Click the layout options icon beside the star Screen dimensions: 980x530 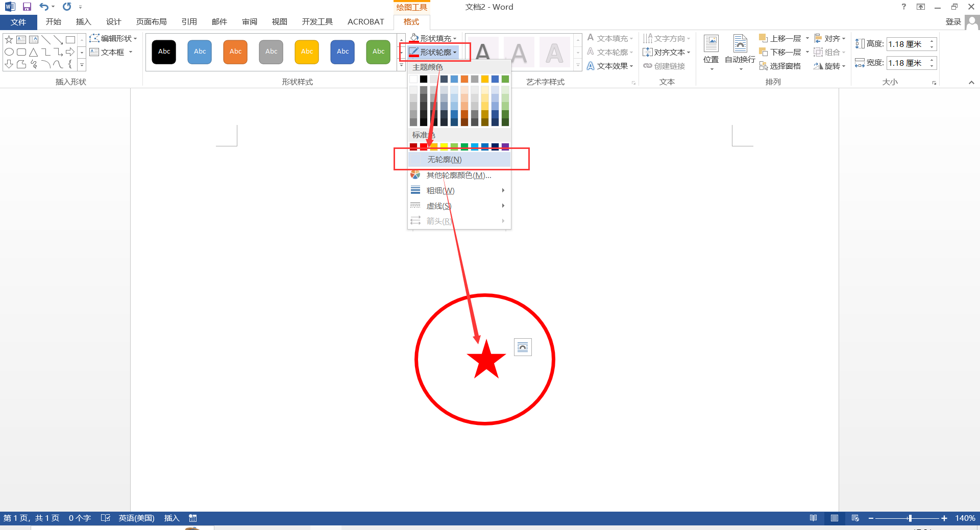(x=523, y=347)
